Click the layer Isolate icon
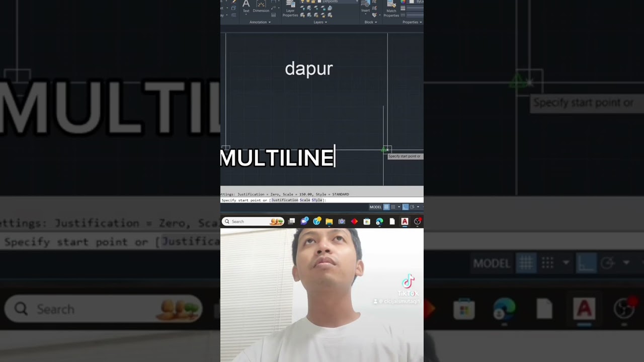 coord(309,8)
